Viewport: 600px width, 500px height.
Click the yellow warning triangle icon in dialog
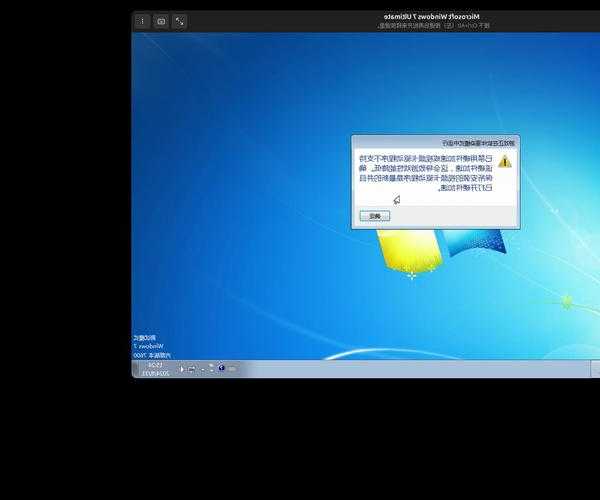504,162
